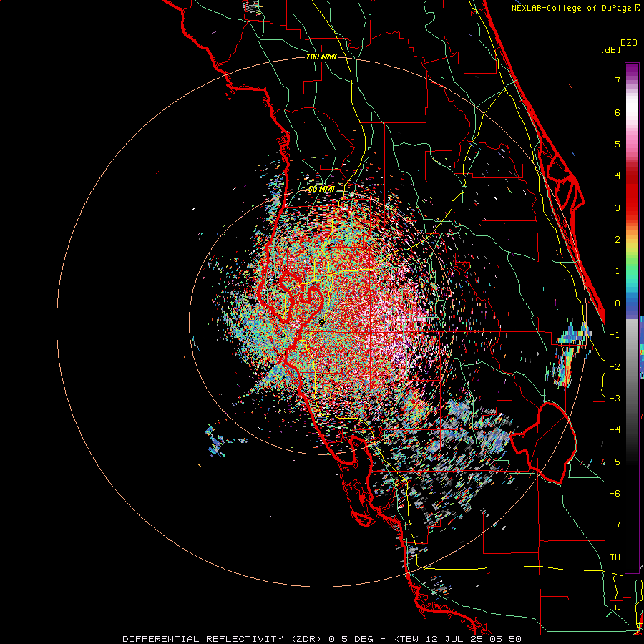644x644 pixels.
Task: Click the 0.5 DEG elevation text
Action: [x=351, y=639]
